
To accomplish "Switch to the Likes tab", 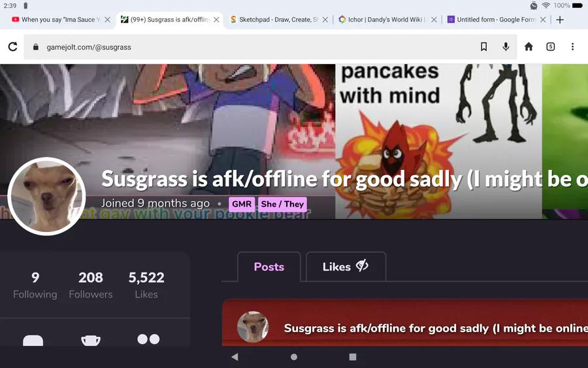I will tap(346, 266).
